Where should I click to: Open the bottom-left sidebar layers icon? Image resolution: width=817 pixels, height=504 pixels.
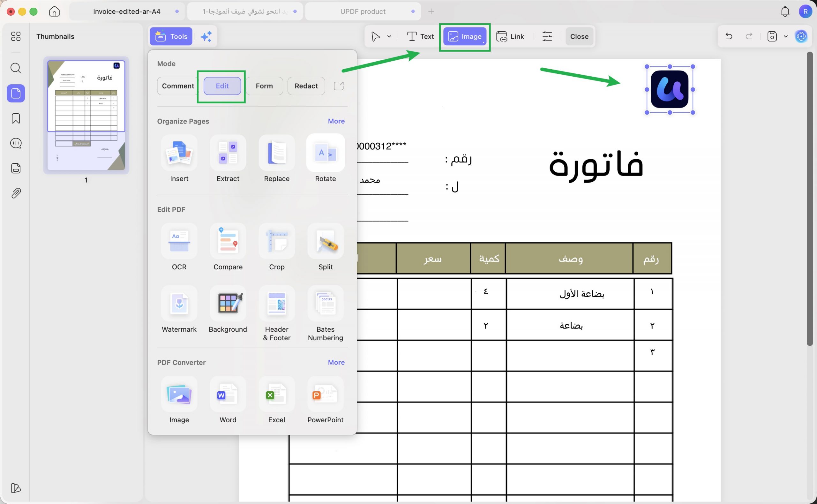[x=16, y=488]
